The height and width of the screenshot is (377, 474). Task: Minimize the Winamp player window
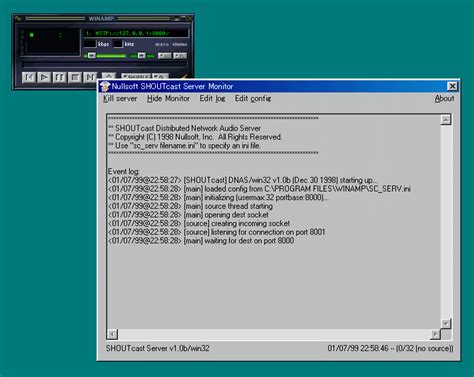pyautogui.click(x=177, y=18)
